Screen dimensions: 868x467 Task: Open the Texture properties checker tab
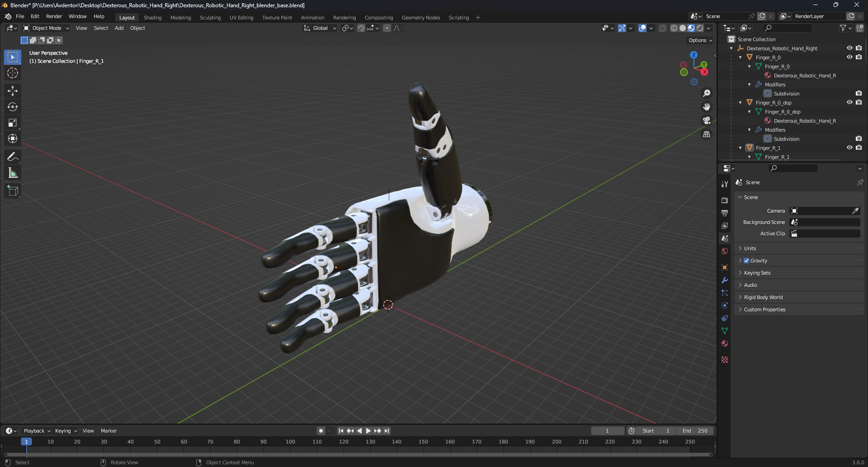click(725, 360)
